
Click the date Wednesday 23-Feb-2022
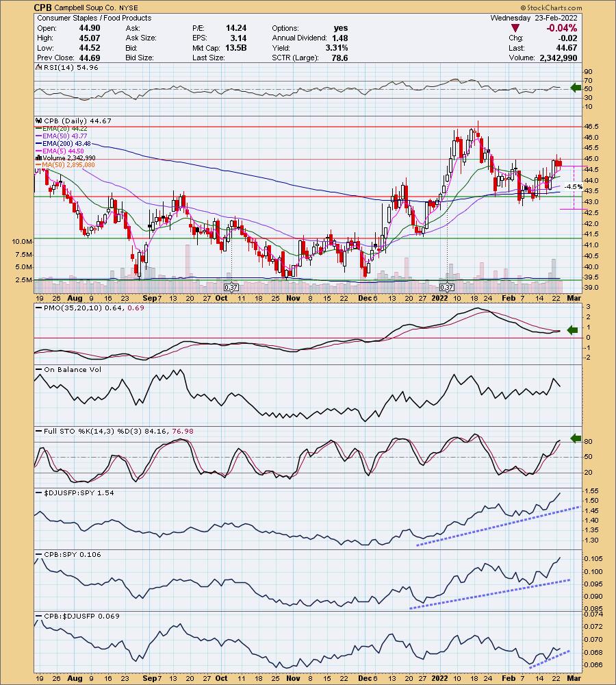point(533,18)
